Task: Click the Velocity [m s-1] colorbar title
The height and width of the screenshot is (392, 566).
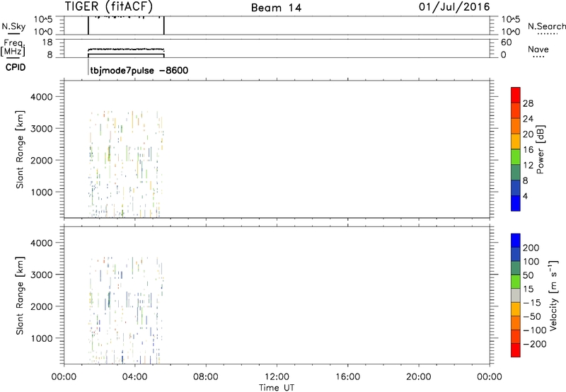Action: click(553, 295)
